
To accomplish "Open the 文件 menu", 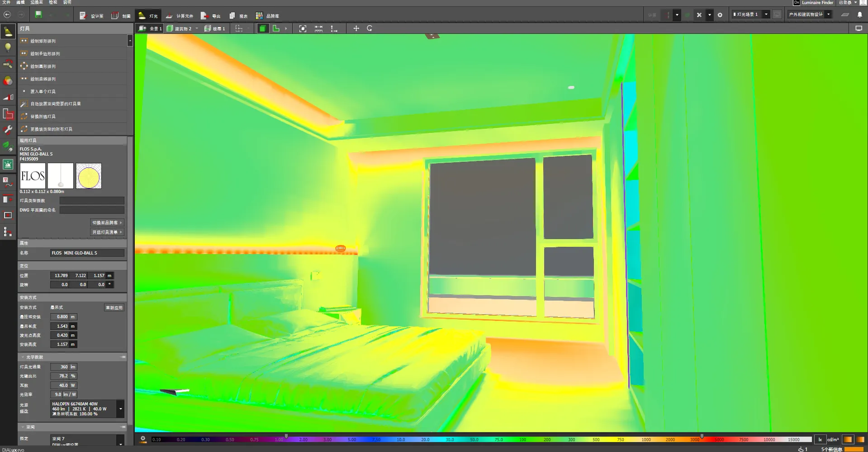I will (x=6, y=3).
